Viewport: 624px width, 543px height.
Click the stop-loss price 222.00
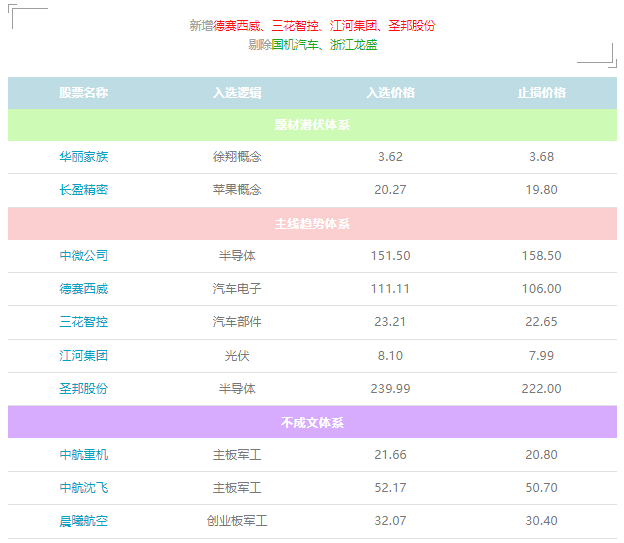[541, 389]
